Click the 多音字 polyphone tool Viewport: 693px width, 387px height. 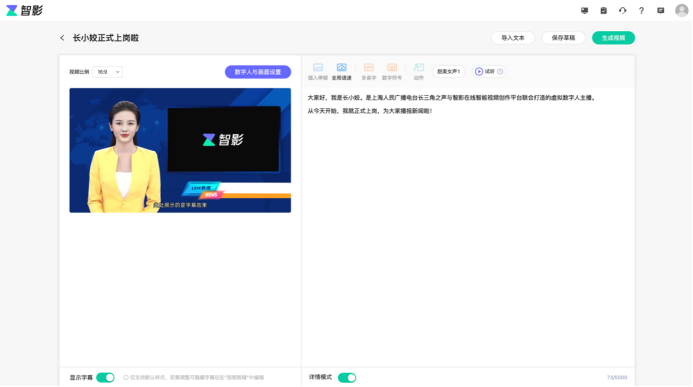369,71
